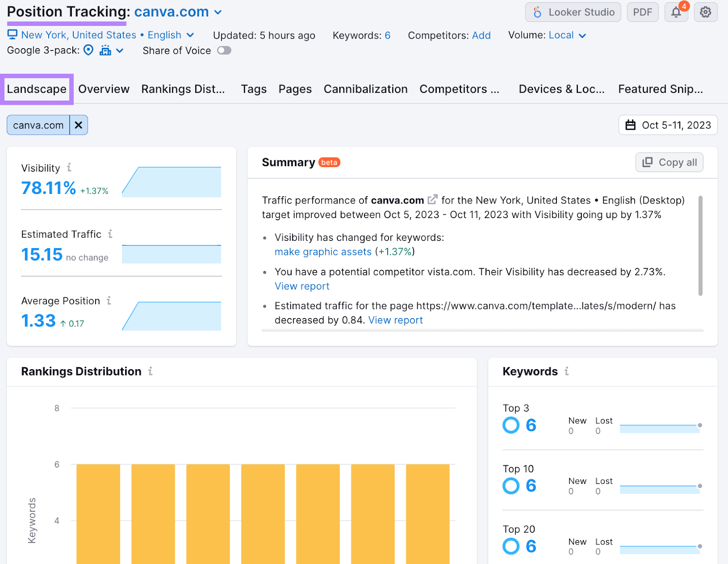Click the 15.15 estimated traffic value
The image size is (728, 564).
tap(42, 254)
